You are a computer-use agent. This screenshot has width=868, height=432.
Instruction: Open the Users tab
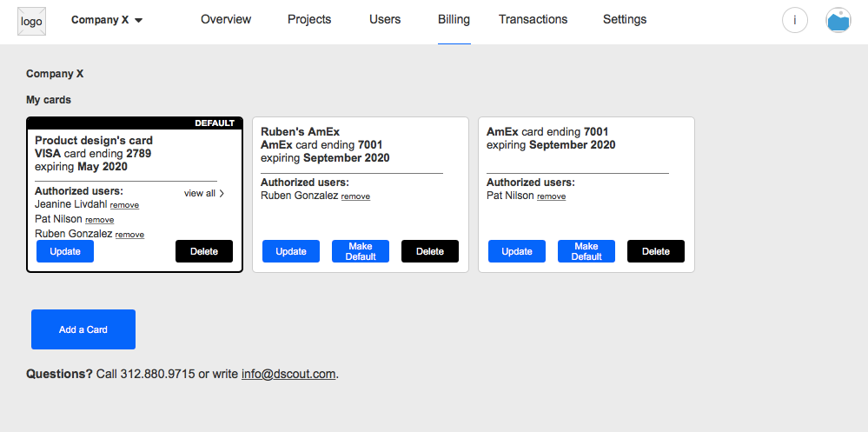click(x=385, y=20)
